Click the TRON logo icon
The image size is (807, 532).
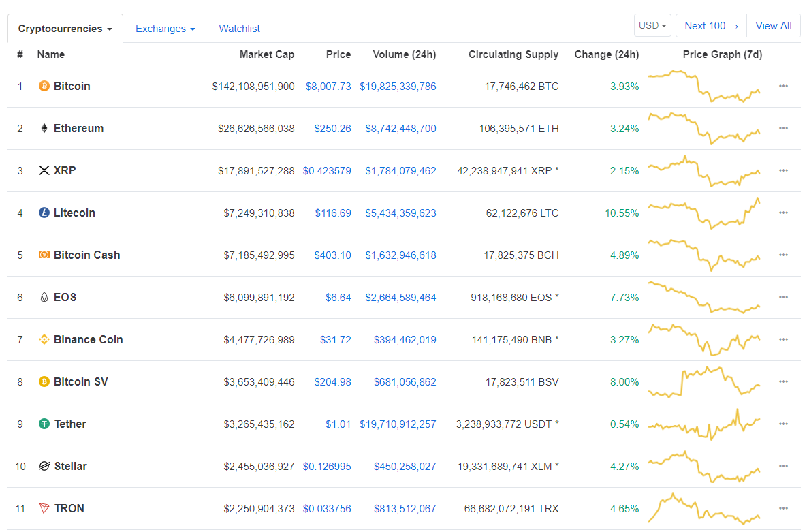tap(44, 508)
